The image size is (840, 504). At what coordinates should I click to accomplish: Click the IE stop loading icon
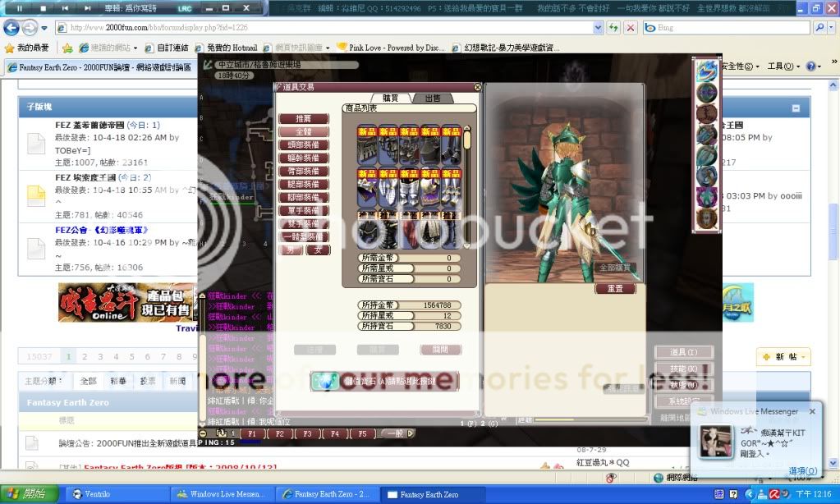[631, 27]
